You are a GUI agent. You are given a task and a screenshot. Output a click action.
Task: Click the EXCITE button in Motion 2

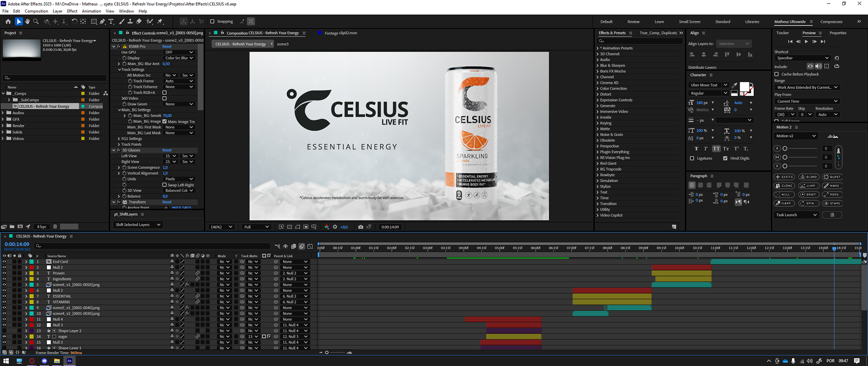pos(785,177)
